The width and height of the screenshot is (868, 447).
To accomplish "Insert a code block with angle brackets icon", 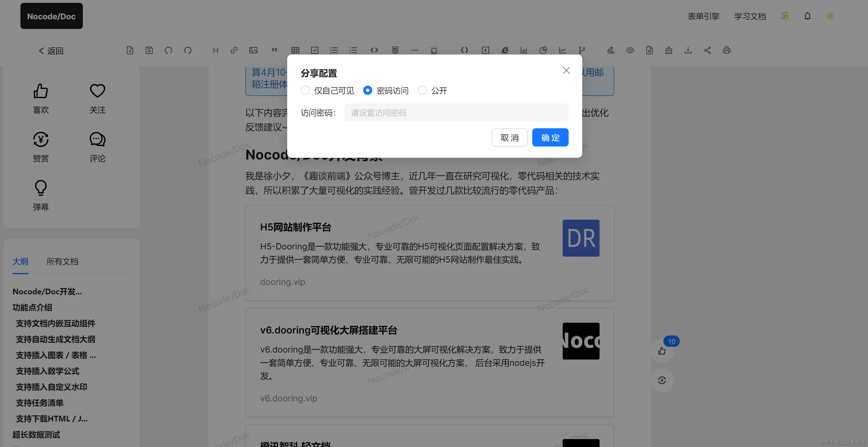I will [374, 50].
